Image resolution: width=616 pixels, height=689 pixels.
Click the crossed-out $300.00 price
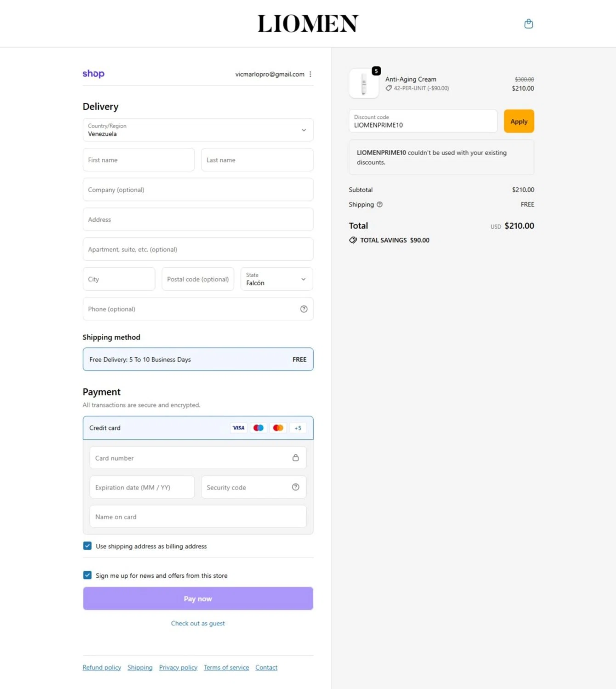click(524, 79)
